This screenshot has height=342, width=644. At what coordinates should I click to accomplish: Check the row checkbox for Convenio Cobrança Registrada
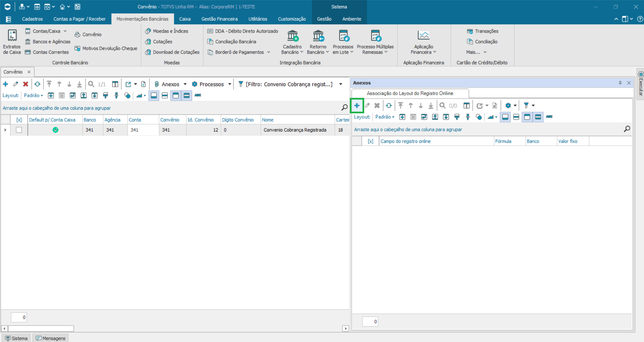coord(19,130)
